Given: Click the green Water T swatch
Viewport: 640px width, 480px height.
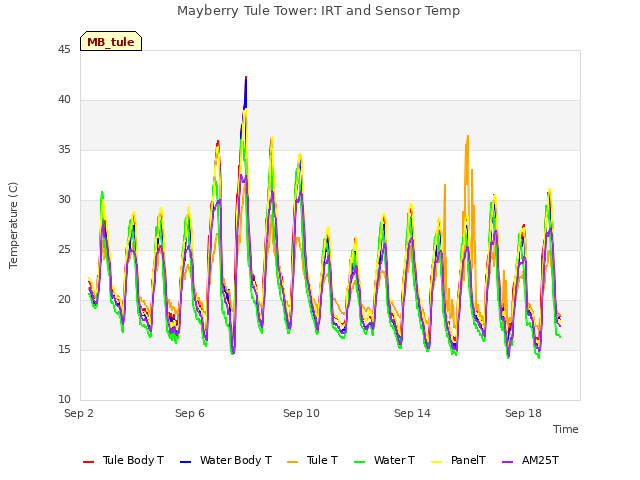Looking at the screenshot, I should coord(360,462).
